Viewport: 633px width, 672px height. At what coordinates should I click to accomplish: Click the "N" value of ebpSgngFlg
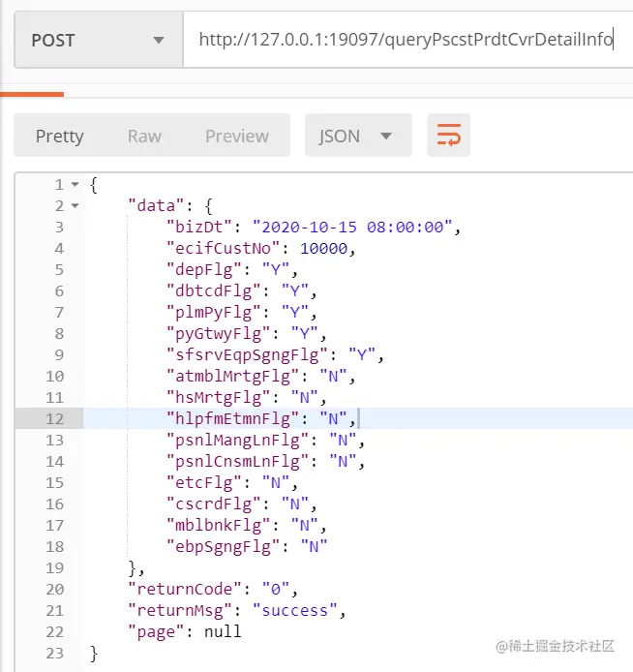(x=314, y=547)
